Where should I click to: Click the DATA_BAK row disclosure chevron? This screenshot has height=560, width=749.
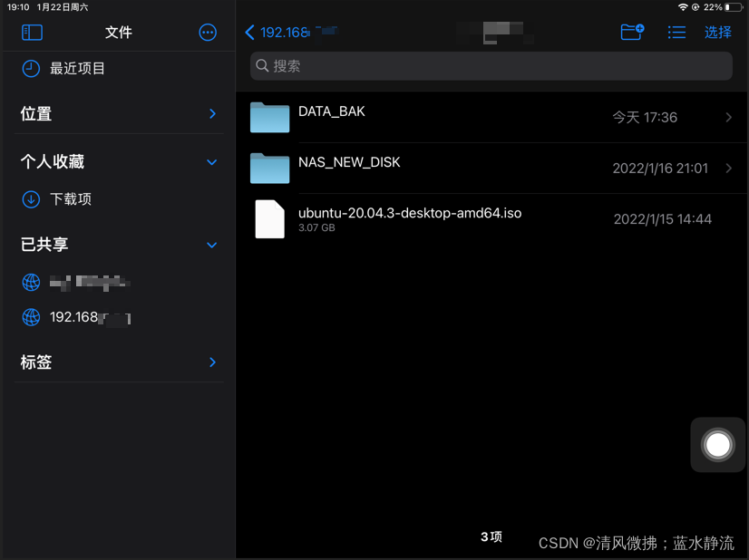(x=728, y=118)
